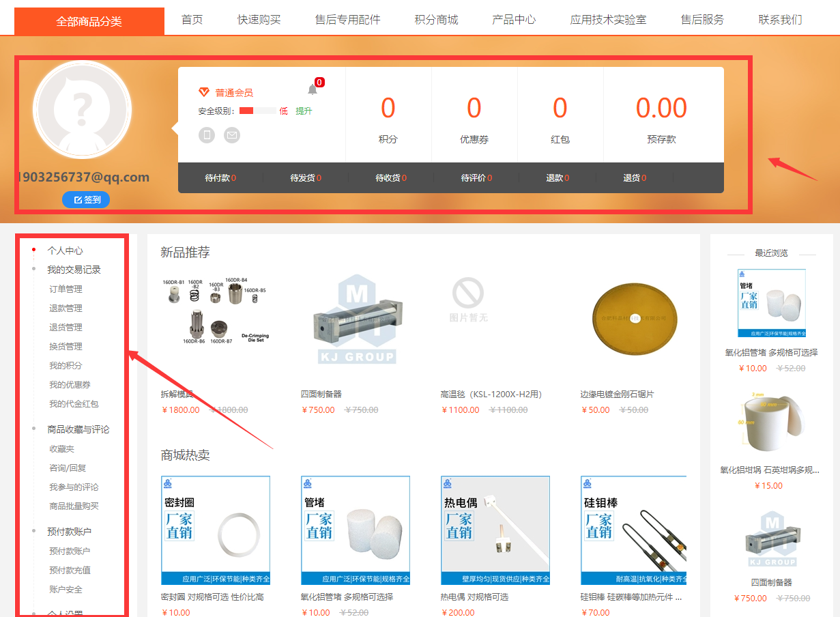Open the 边缘电镀金刚石锯片 product image
The image size is (840, 617).
pyautogui.click(x=635, y=319)
